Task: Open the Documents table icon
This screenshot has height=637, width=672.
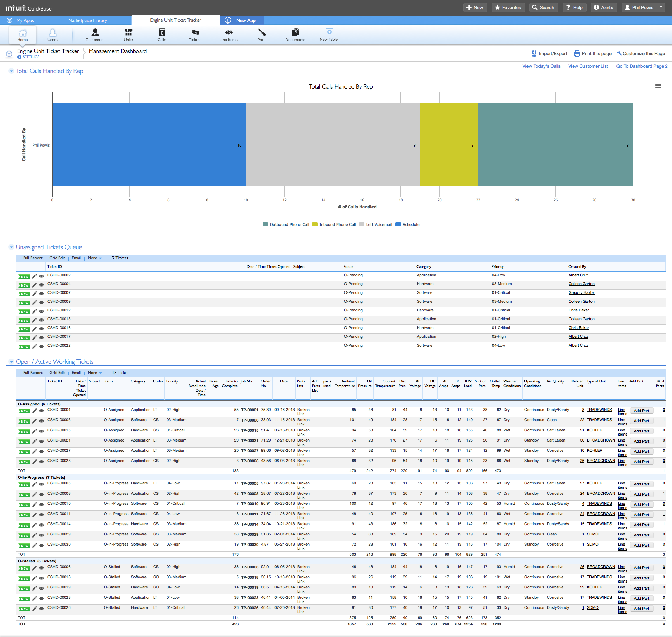Action: point(295,35)
